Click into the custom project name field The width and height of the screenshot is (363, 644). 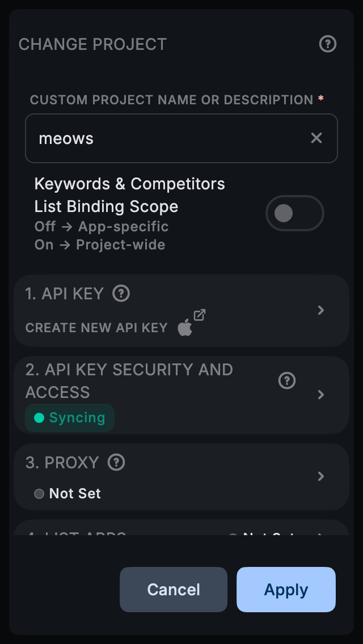170,138
